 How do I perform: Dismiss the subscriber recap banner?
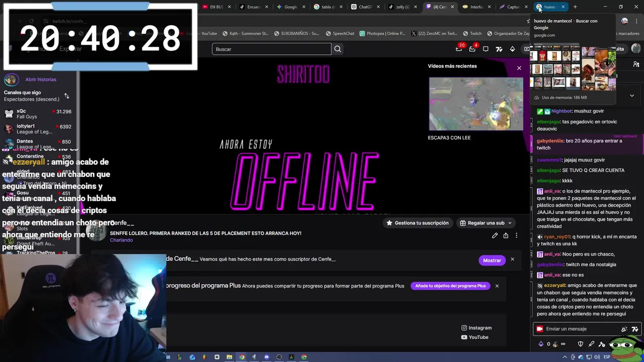coord(512,259)
